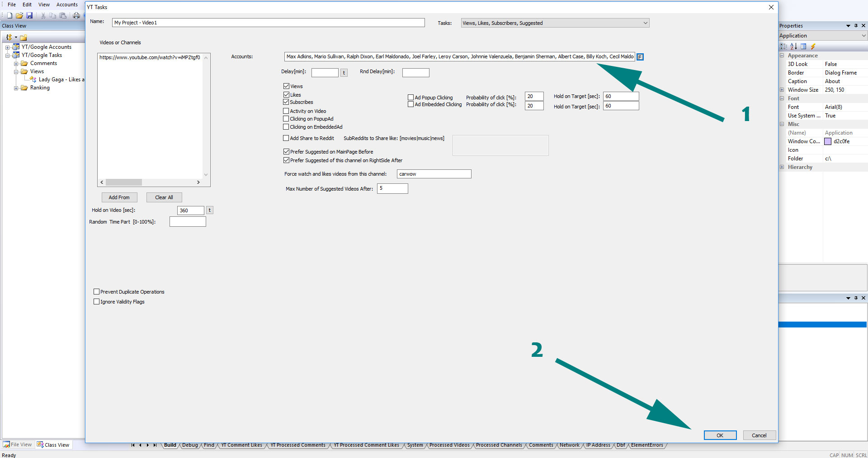This screenshot has height=458, width=868.
Task: Uncheck the Subscribes checkbox
Action: click(286, 102)
